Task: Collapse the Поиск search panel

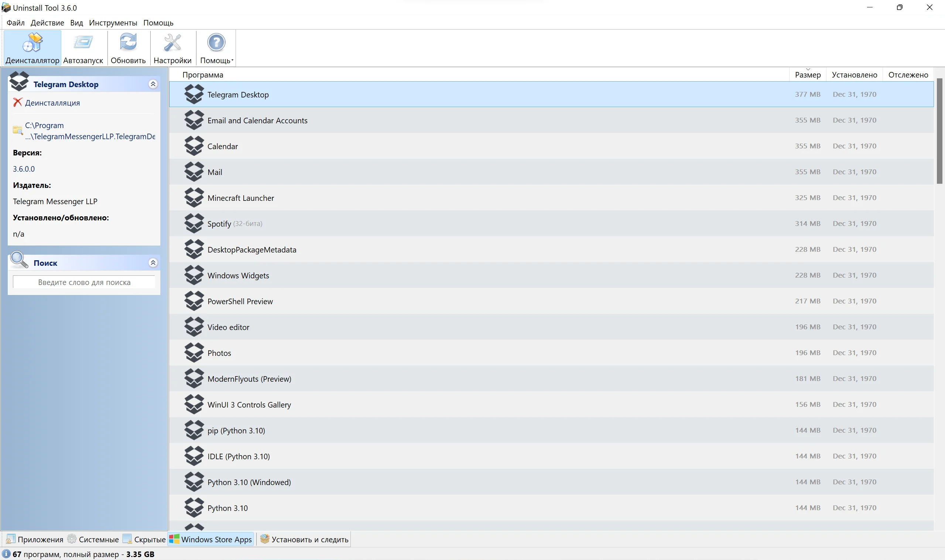Action: (153, 262)
